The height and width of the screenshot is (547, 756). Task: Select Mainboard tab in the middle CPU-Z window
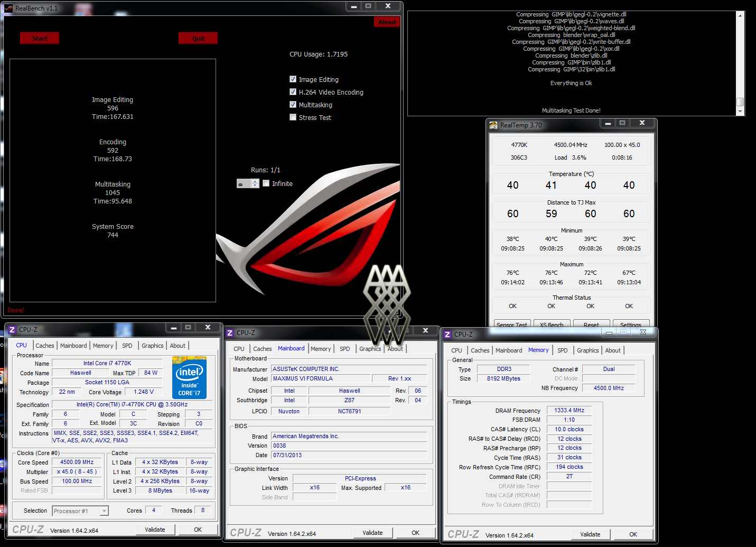pyautogui.click(x=291, y=348)
